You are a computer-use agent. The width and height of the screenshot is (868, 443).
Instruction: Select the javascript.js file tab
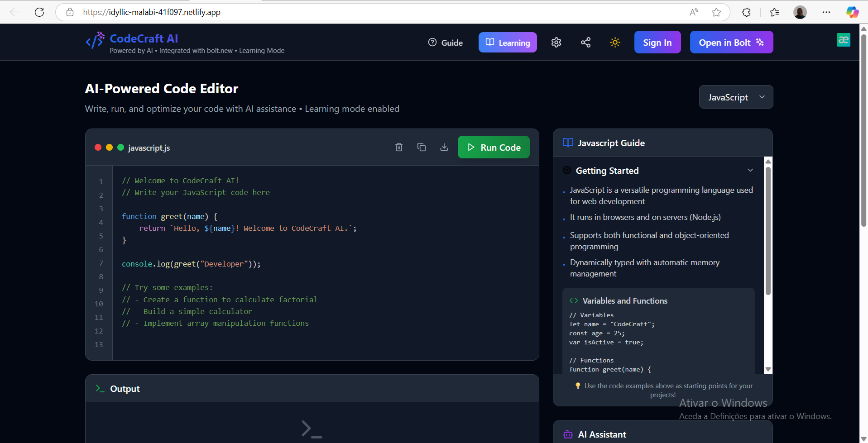pos(149,148)
